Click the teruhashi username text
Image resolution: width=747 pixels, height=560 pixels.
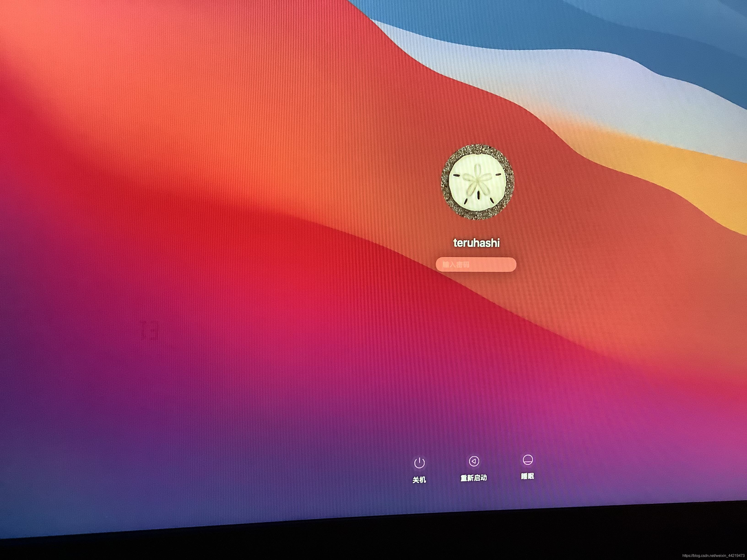point(476,243)
